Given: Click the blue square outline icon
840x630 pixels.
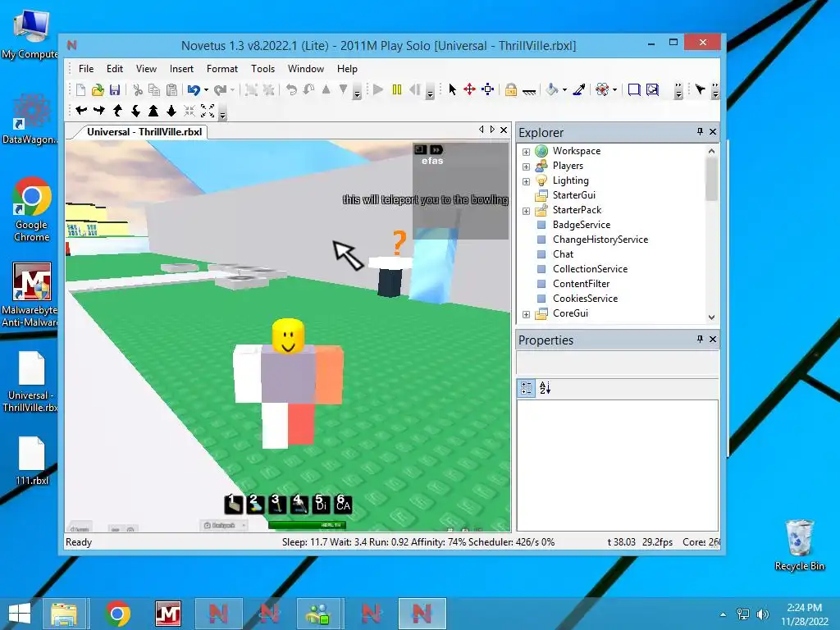Looking at the screenshot, I should point(634,89).
